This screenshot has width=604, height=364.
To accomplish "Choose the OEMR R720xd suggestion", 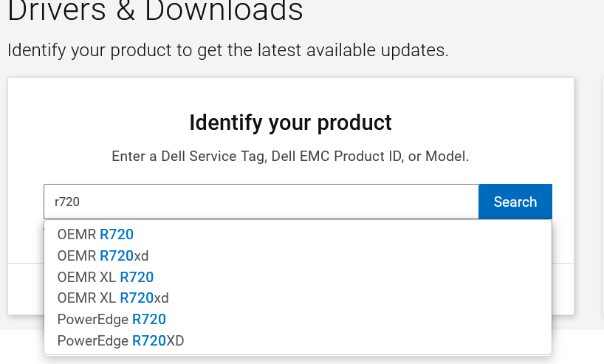I will pos(298,255).
